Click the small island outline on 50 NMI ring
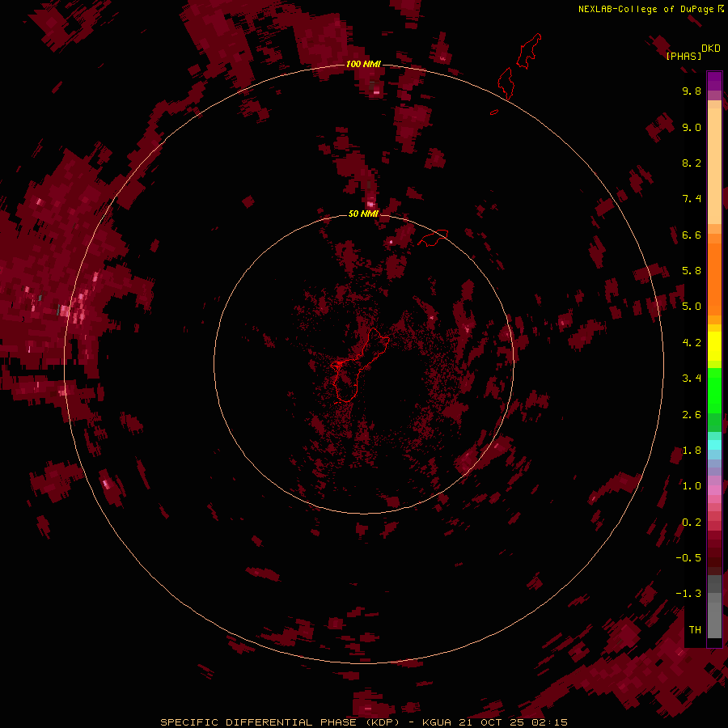728x728 pixels. (x=433, y=237)
